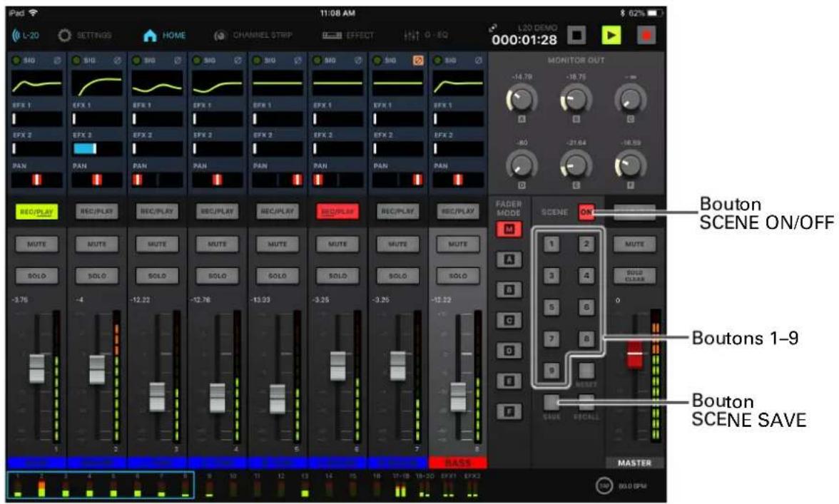
Task: Solo channel 2
Action: [97, 276]
